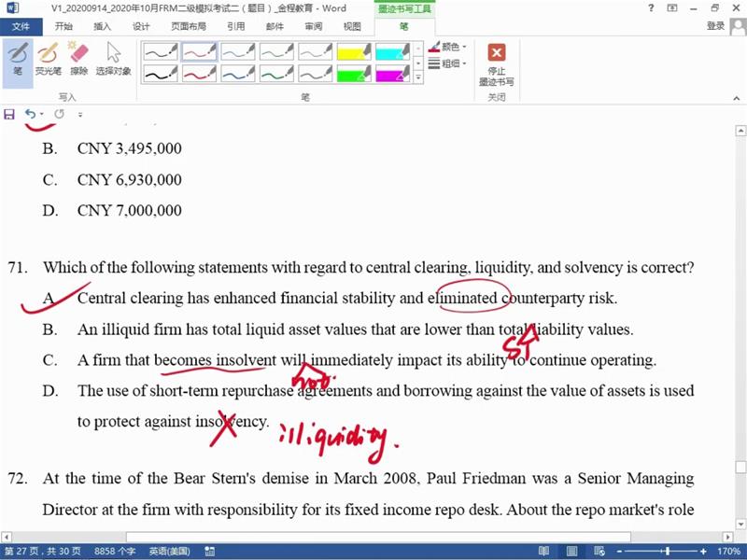The width and height of the screenshot is (747, 560).
Task: Click the Undo arrow icon
Action: pyautogui.click(x=30, y=114)
